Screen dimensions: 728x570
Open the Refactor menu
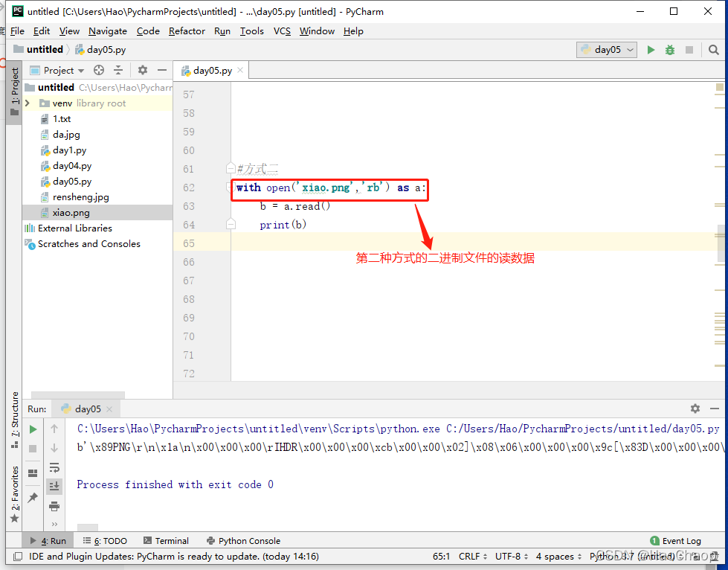pos(186,31)
